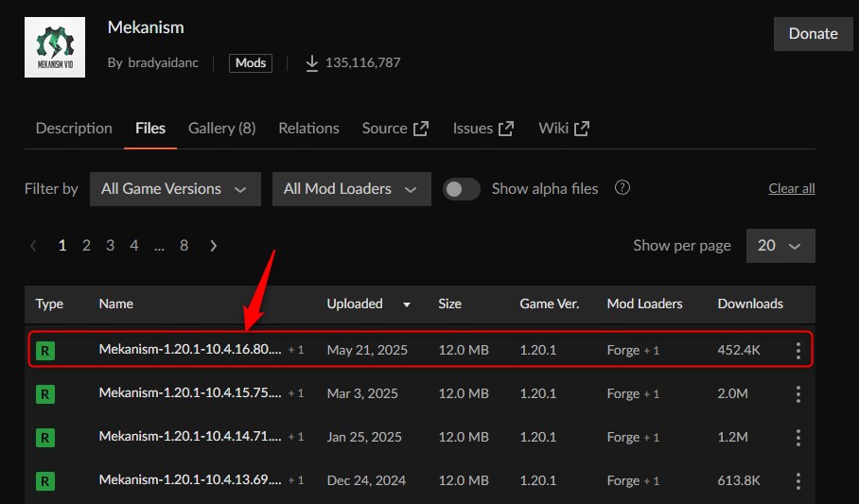Open more options for Dec 24, 2024 file
The width and height of the screenshot is (859, 504).
[x=798, y=481]
